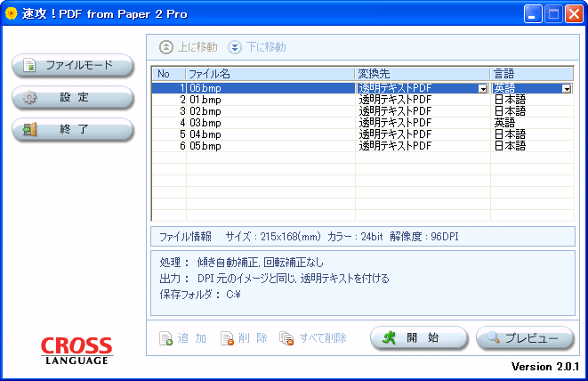The width and height of the screenshot is (588, 381).
Task: Start conversion with the 開始 button
Action: click(x=419, y=338)
